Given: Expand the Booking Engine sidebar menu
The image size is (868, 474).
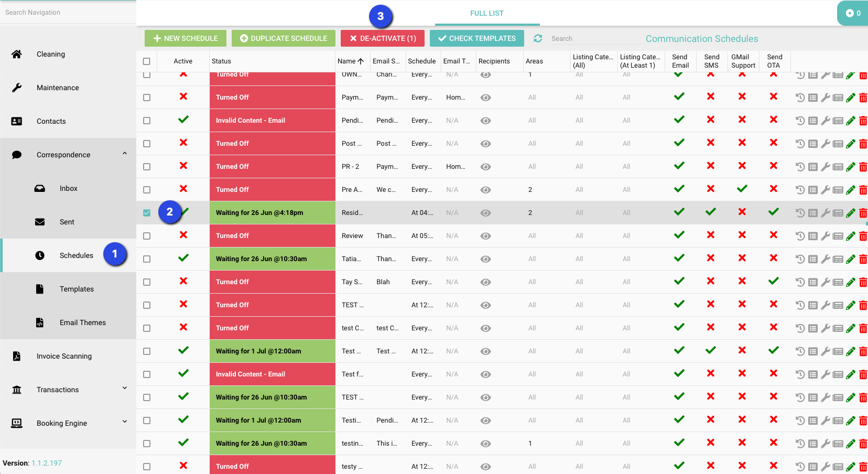Looking at the screenshot, I should (x=125, y=422).
